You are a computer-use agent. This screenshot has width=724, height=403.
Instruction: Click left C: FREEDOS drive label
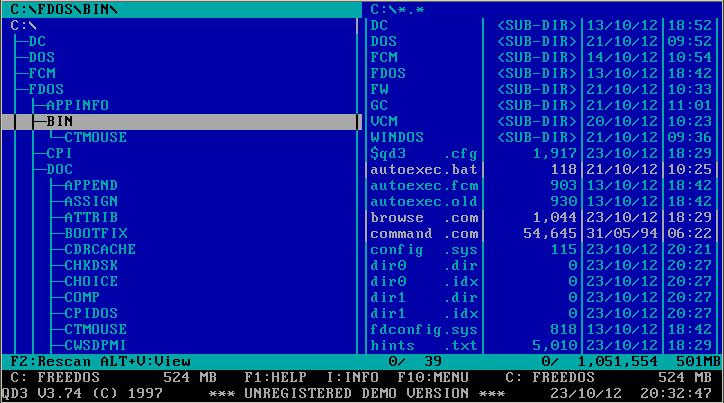tap(55, 378)
